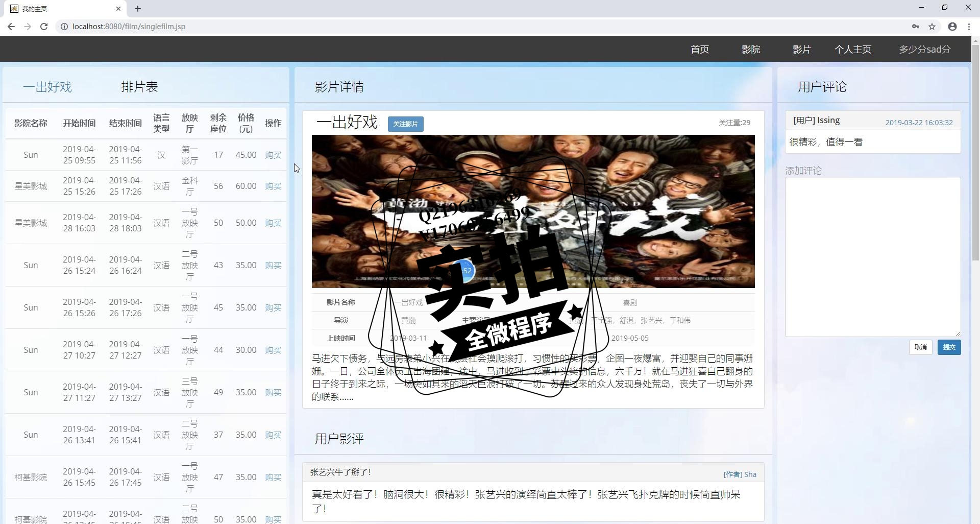
Task: Click commenter name [用户] lssing
Action: click(816, 121)
